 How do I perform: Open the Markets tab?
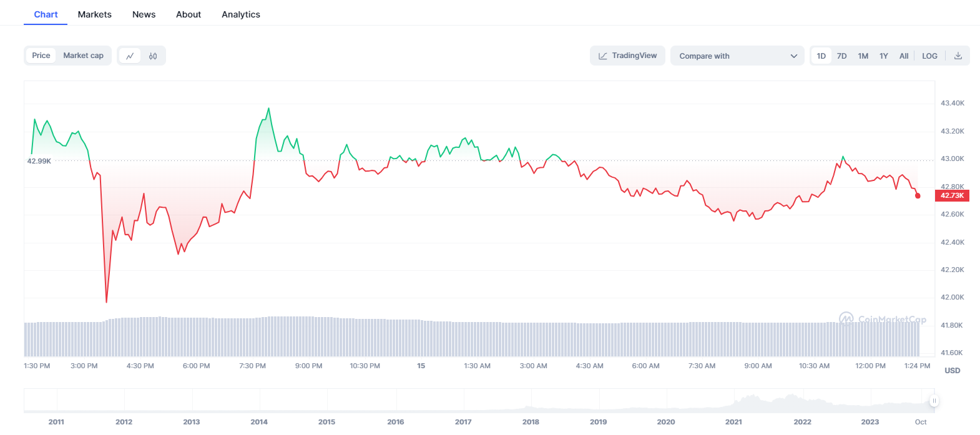pos(95,14)
